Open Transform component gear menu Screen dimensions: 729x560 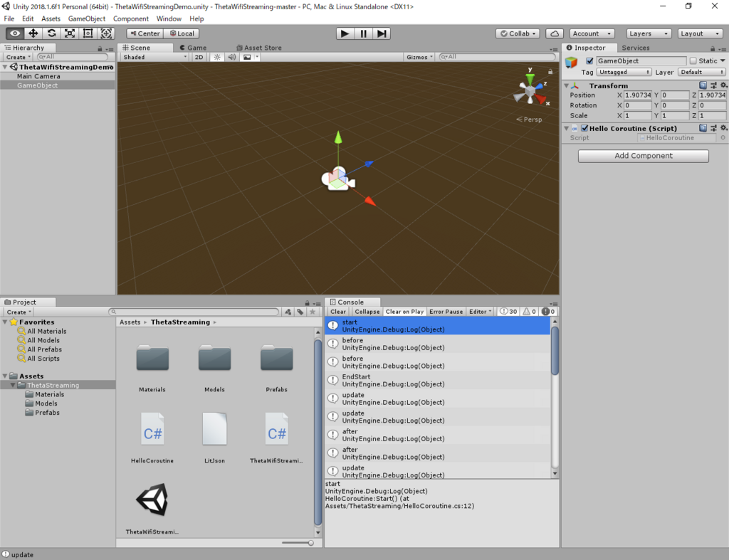723,85
